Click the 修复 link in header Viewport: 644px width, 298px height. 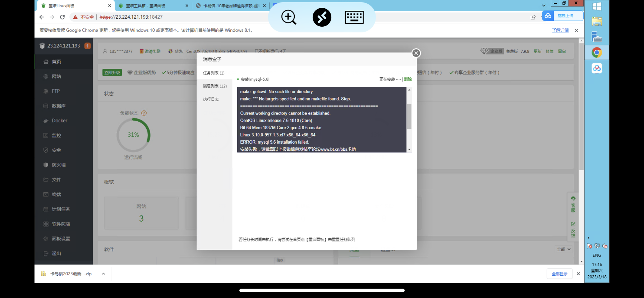[550, 51]
